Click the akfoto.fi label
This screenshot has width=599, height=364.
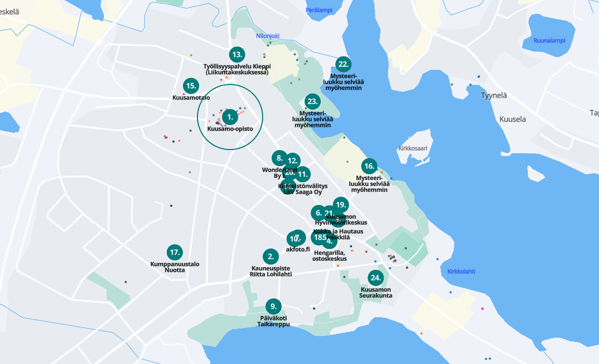click(298, 249)
